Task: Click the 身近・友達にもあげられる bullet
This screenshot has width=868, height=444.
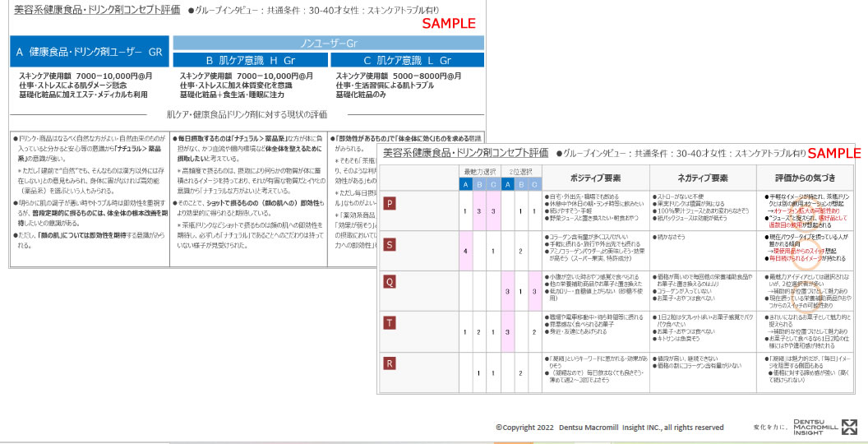Action: [577, 331]
